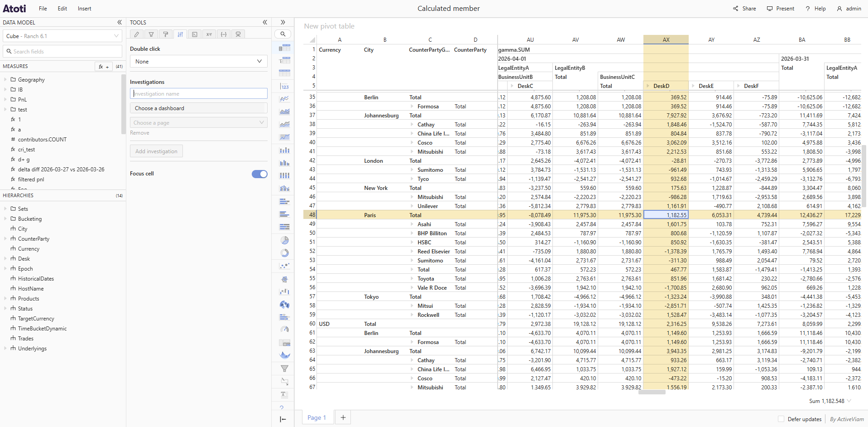Choose the pie chart widget icon
Screen dimensions: 868x427
(284, 240)
